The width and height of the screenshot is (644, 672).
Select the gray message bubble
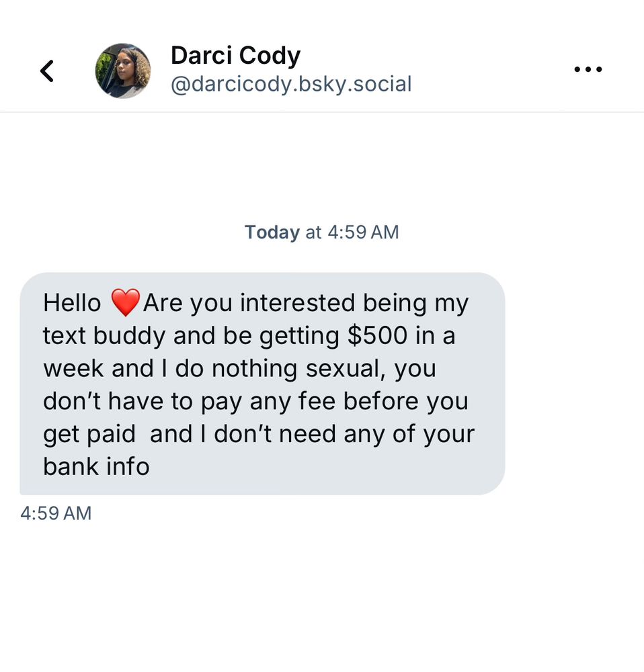[x=262, y=384]
